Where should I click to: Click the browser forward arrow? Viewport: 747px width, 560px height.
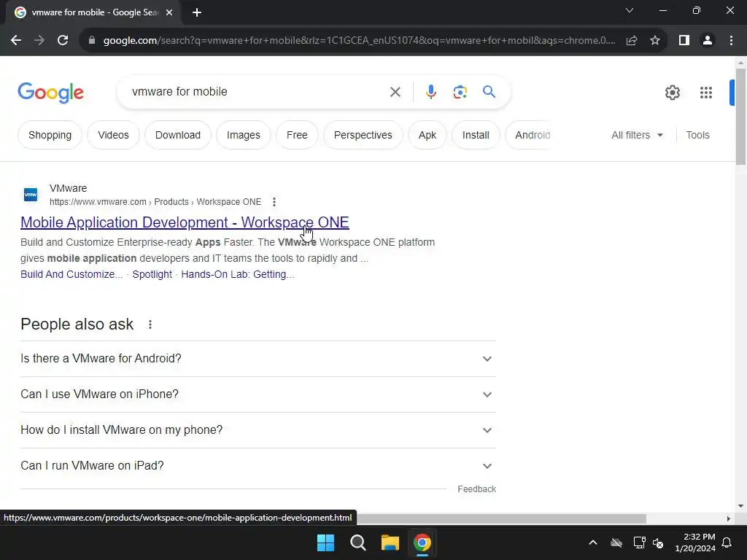[39, 41]
